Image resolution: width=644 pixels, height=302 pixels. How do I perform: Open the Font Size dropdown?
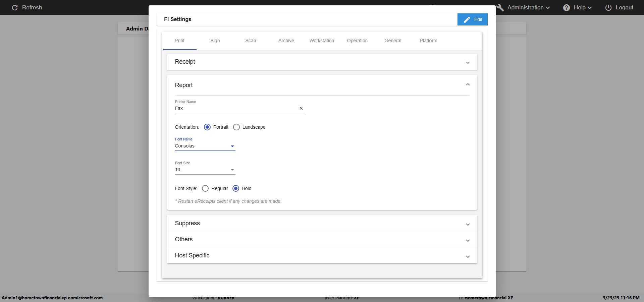tap(232, 170)
